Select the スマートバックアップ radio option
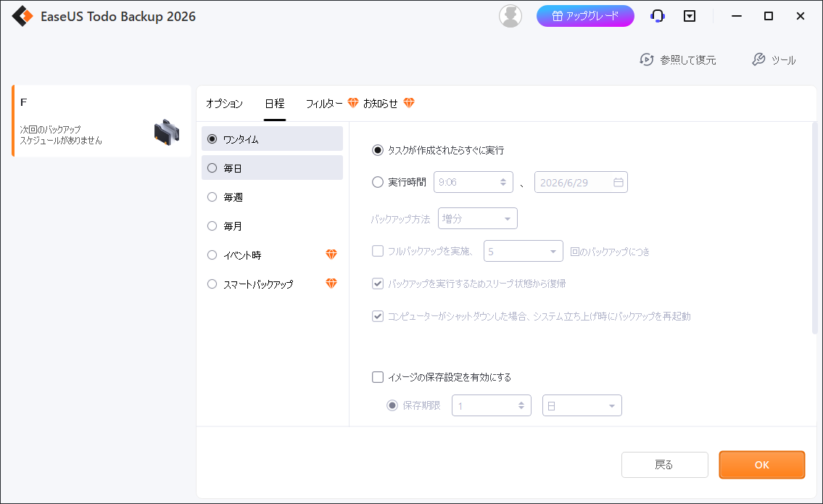Image resolution: width=823 pixels, height=504 pixels. coord(212,284)
